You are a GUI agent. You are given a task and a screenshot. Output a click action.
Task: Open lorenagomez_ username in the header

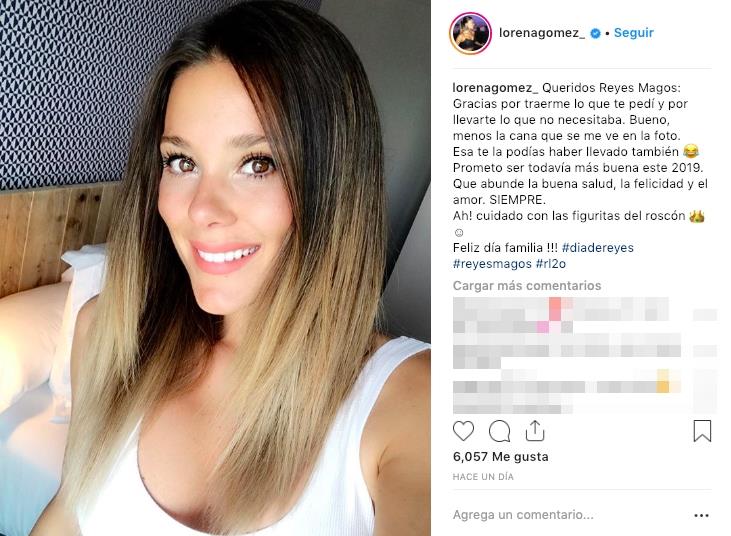point(542,33)
